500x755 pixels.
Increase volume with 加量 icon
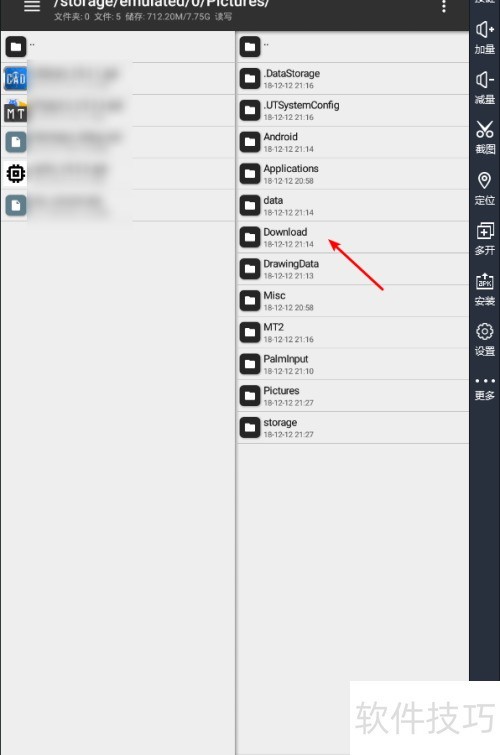pyautogui.click(x=485, y=38)
